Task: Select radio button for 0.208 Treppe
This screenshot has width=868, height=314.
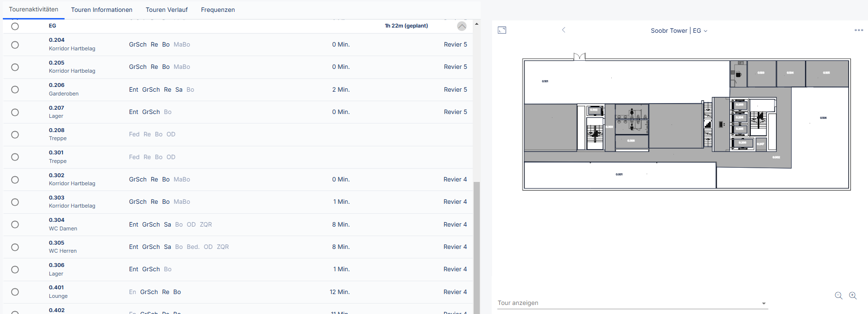Action: click(15, 134)
